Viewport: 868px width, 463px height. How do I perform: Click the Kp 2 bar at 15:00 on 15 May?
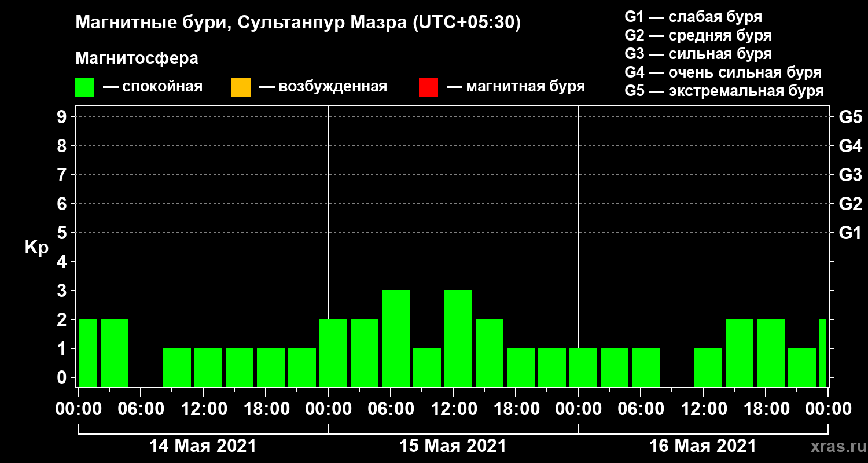point(490,352)
